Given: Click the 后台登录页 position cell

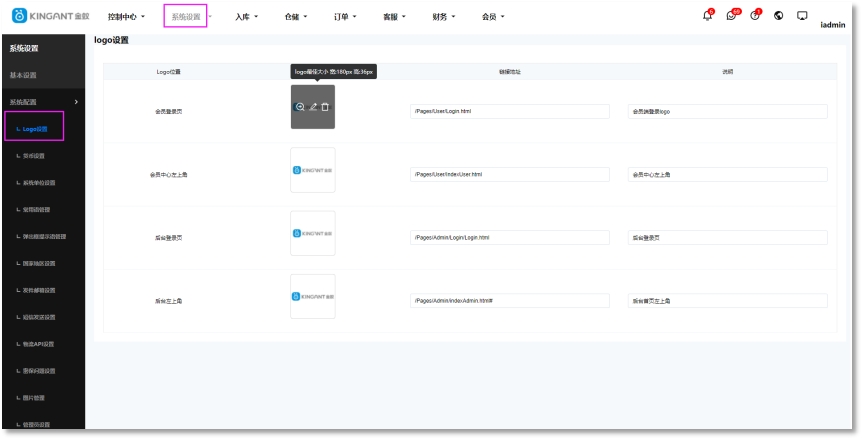Looking at the screenshot, I should [168, 238].
